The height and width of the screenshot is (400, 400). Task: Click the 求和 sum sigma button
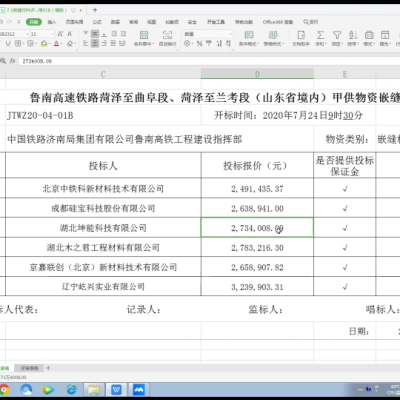pyautogui.click(x=320, y=38)
